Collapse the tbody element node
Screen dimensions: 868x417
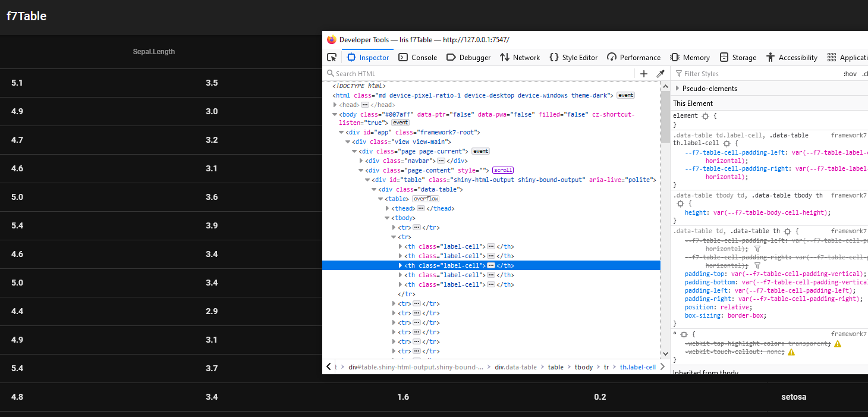pos(387,217)
